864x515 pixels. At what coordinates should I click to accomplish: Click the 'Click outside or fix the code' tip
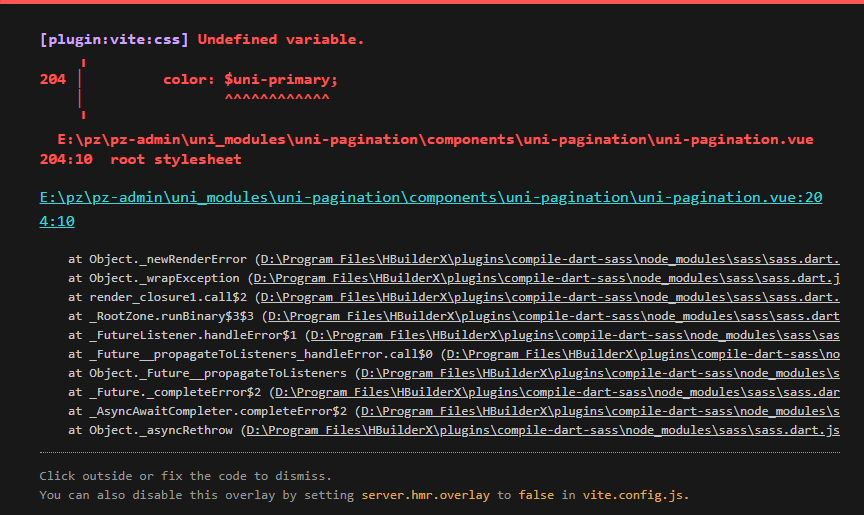pyautogui.click(x=186, y=476)
